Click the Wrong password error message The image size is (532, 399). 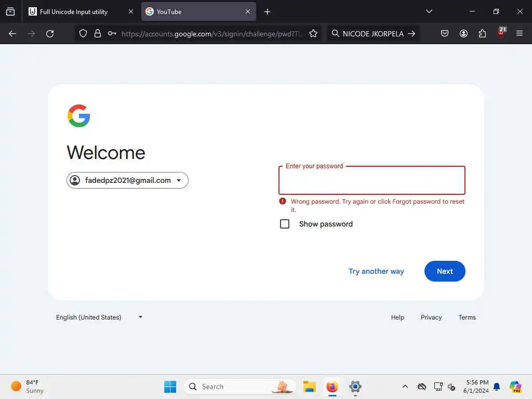tap(377, 205)
